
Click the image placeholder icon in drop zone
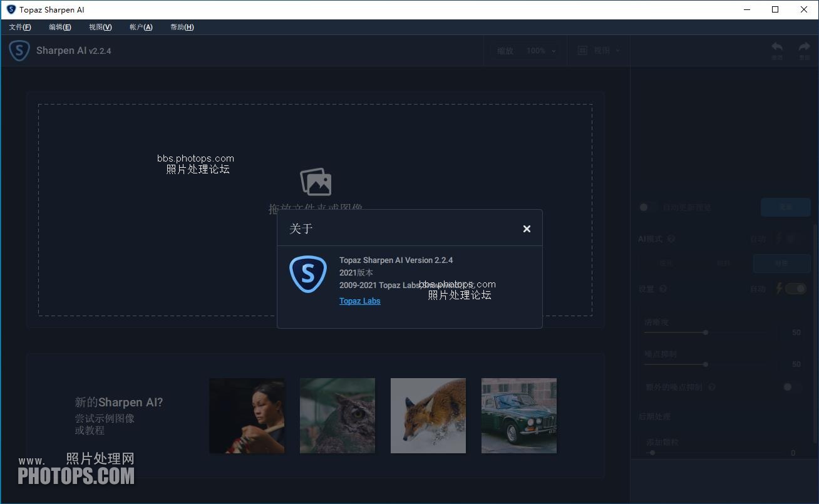(x=316, y=182)
